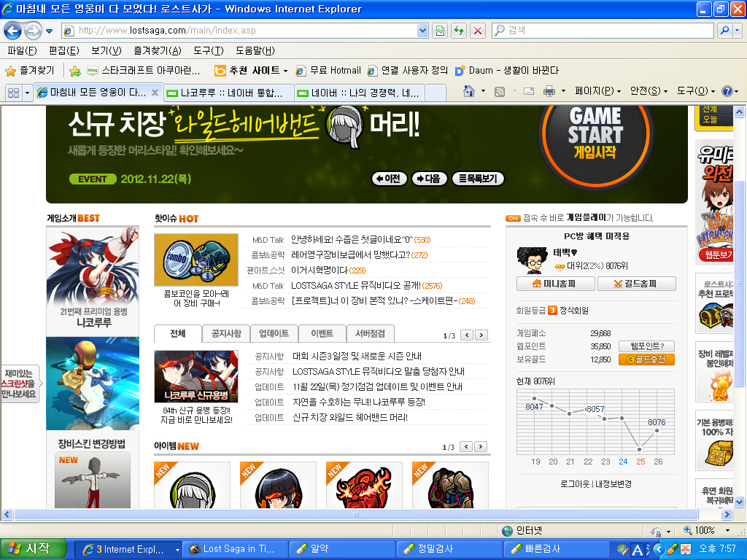Click the Home icon in the command bar
The height and width of the screenshot is (560, 747).
(x=469, y=91)
